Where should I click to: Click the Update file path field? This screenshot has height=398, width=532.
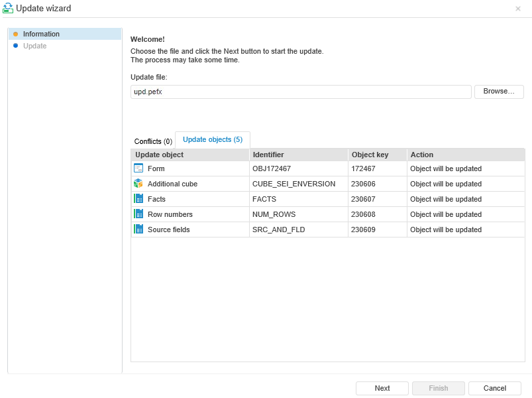[x=301, y=92]
